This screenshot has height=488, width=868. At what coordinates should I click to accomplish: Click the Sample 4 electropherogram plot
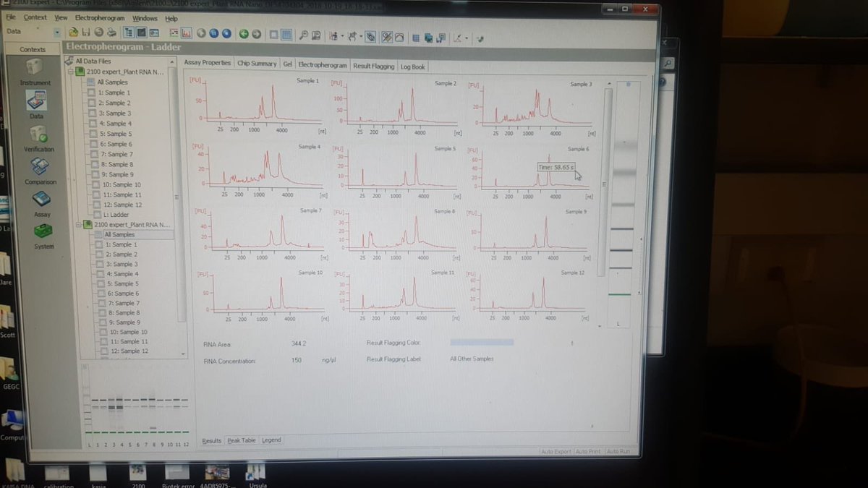258,170
